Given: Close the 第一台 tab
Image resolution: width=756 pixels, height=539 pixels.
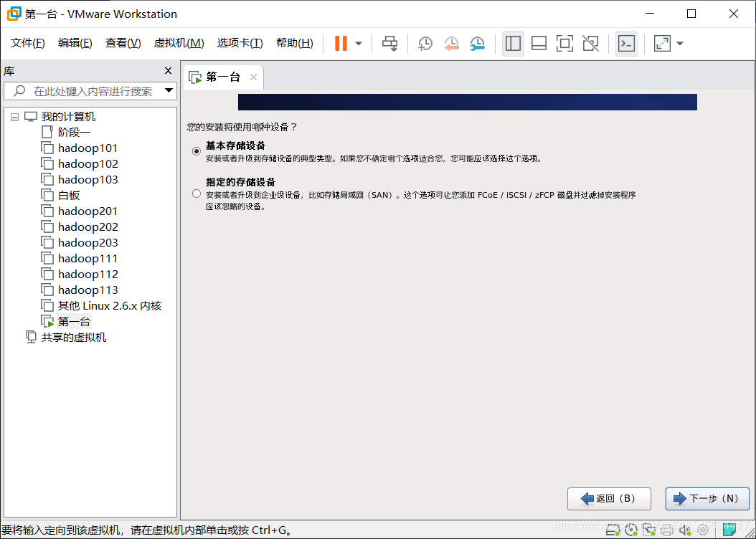Looking at the screenshot, I should pyautogui.click(x=253, y=77).
